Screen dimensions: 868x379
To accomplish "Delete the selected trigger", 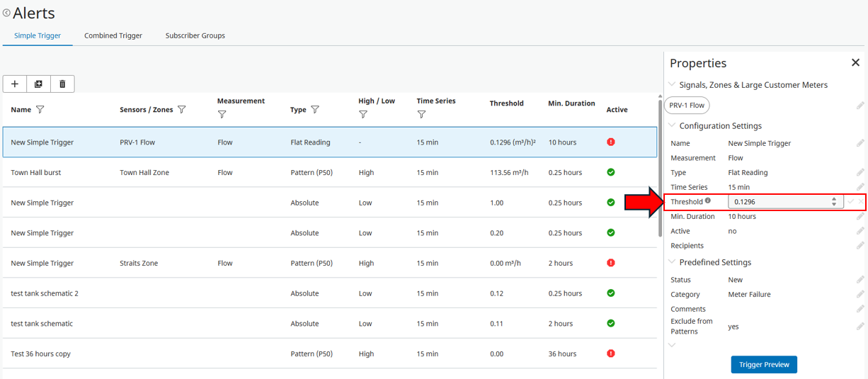I will click(x=62, y=84).
